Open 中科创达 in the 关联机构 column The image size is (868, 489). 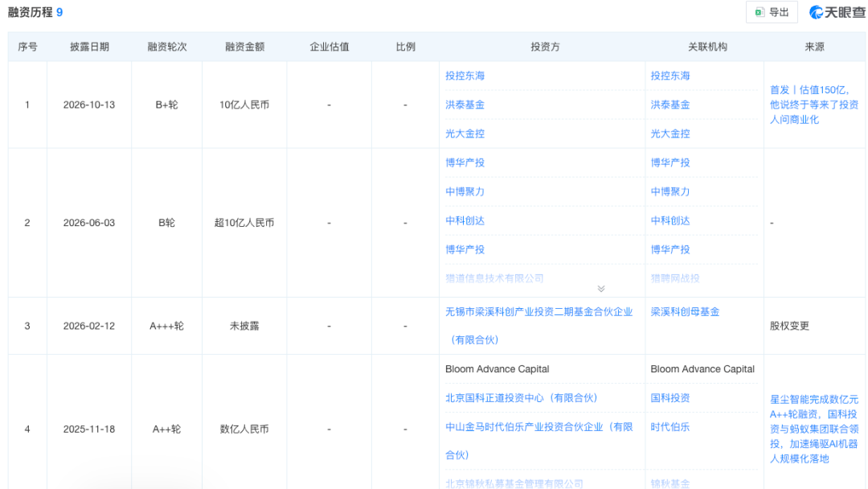tap(669, 220)
